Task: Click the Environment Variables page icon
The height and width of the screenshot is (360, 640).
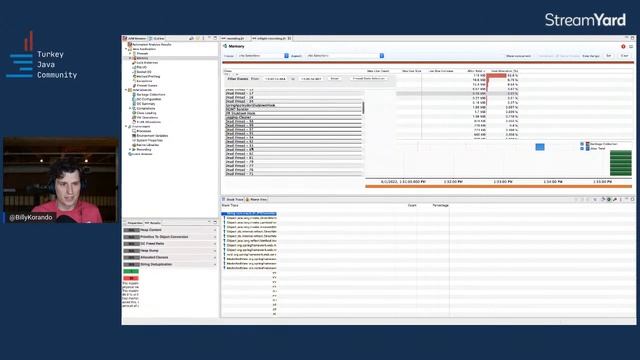Action: pos(134,136)
